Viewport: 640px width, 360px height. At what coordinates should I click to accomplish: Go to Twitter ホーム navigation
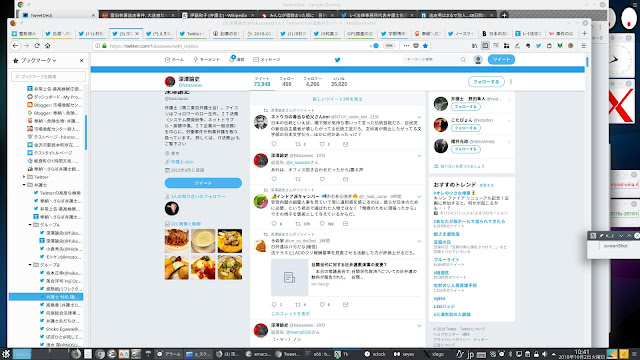click(174, 60)
